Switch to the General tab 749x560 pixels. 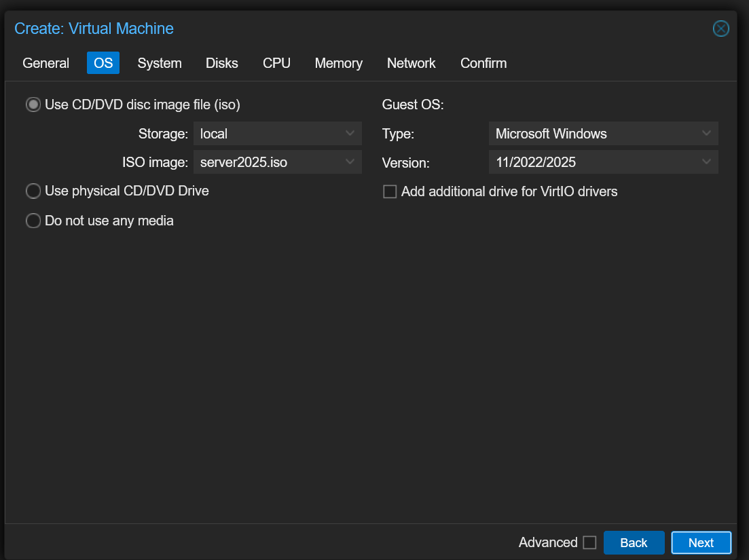tap(46, 63)
